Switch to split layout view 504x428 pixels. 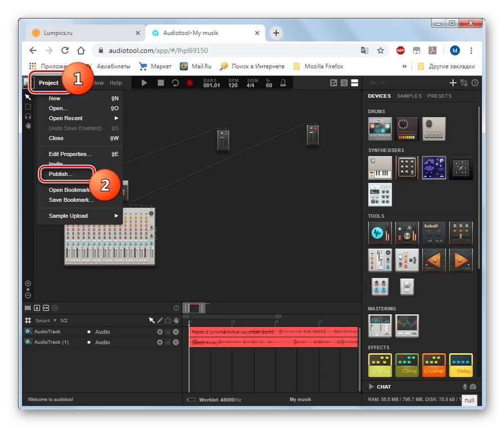(355, 83)
